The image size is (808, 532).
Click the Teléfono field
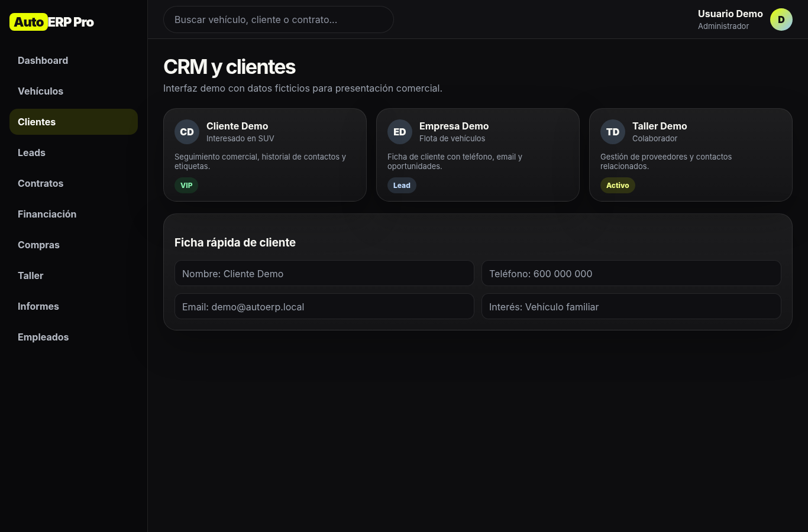tap(631, 273)
